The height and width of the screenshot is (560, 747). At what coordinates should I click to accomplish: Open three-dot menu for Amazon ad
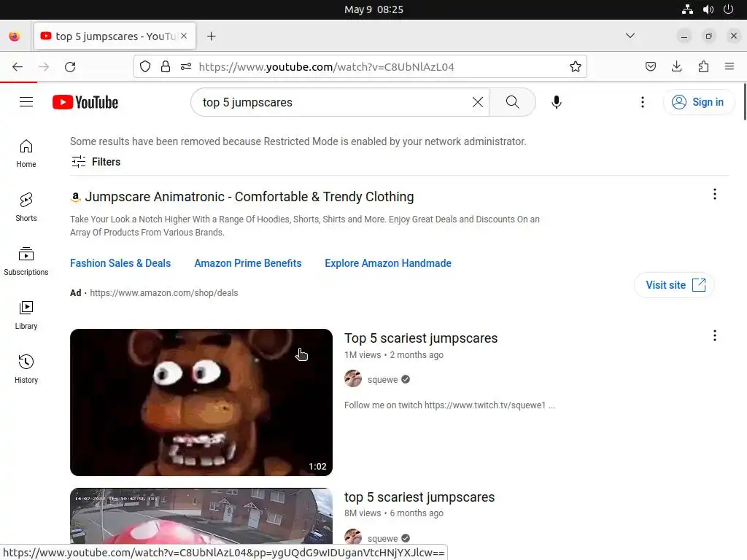point(715,194)
